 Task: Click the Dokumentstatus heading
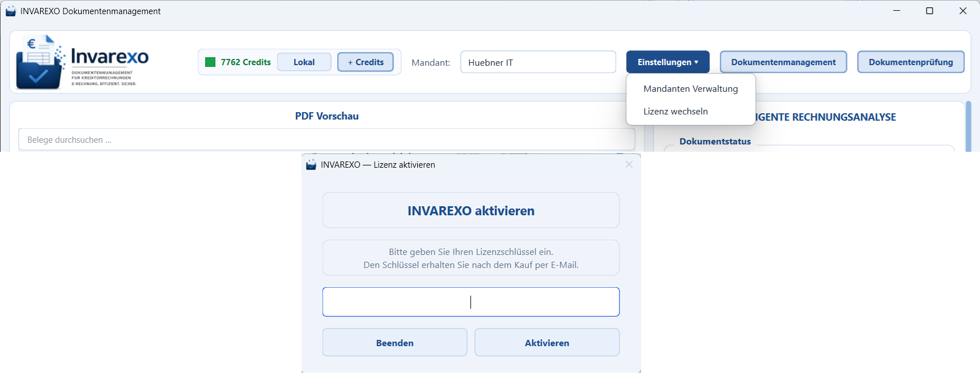715,142
